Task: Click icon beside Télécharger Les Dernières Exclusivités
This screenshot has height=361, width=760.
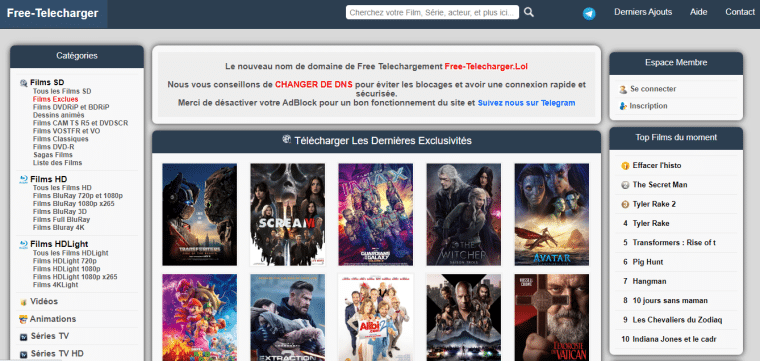Action: pos(286,140)
